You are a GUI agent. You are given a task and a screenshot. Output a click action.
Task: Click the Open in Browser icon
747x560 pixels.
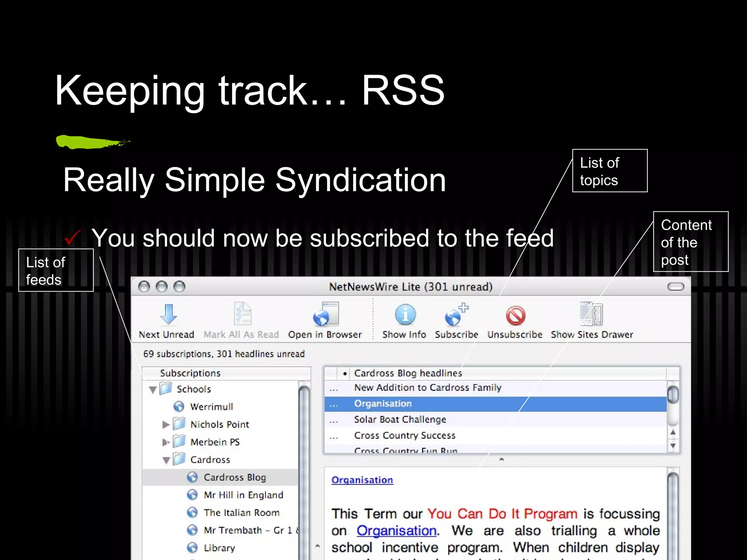pos(326,314)
